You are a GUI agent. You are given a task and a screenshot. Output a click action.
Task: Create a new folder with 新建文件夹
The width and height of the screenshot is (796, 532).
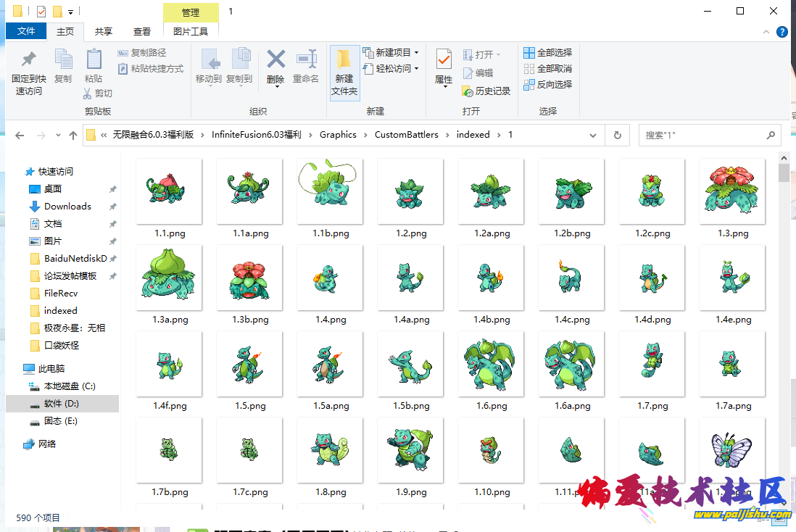pos(344,72)
